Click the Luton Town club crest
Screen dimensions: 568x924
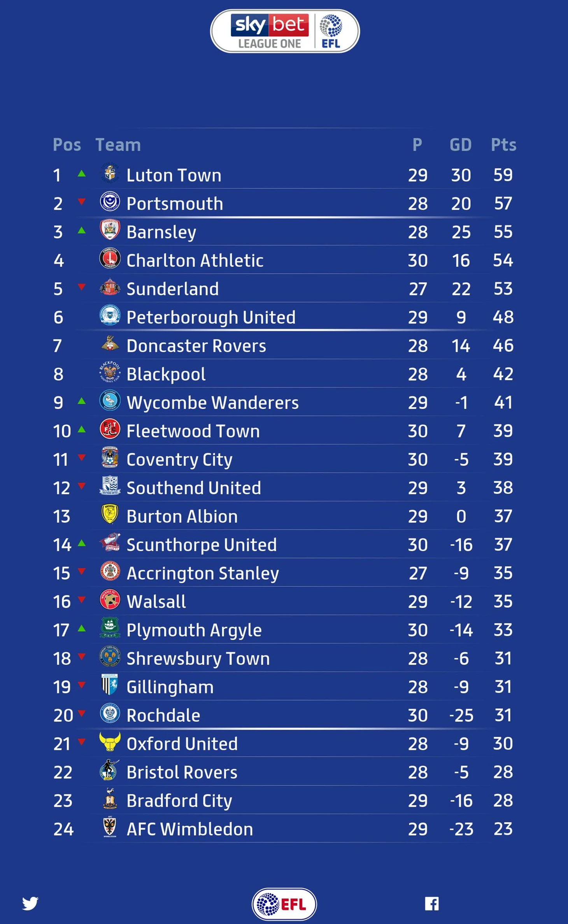pyautogui.click(x=110, y=173)
